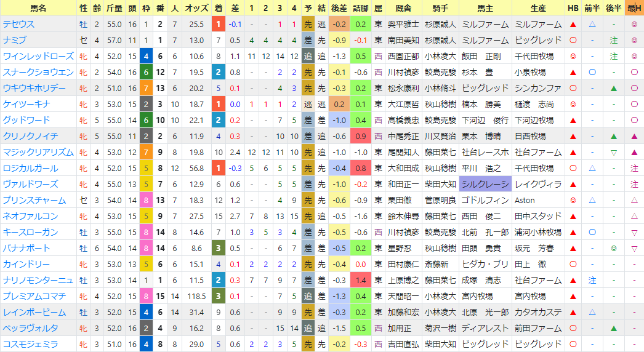Click breeder name 日西牧場

pos(530,137)
